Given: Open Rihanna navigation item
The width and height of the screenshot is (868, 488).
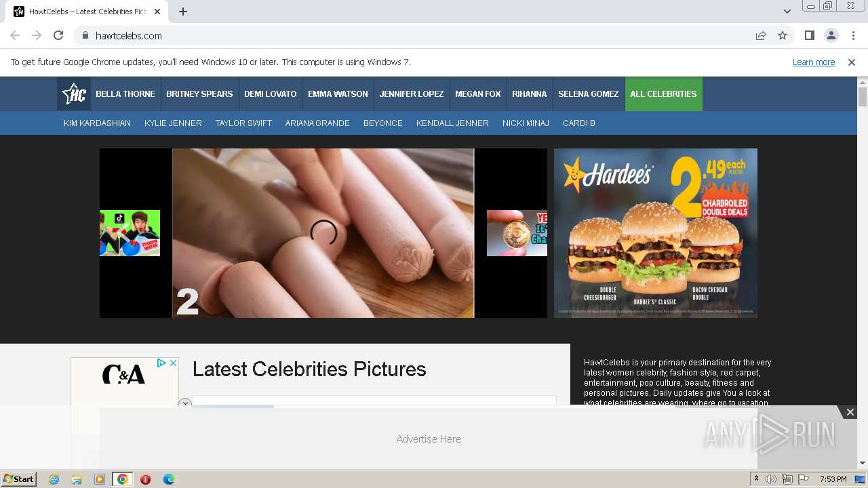Looking at the screenshot, I should 530,94.
